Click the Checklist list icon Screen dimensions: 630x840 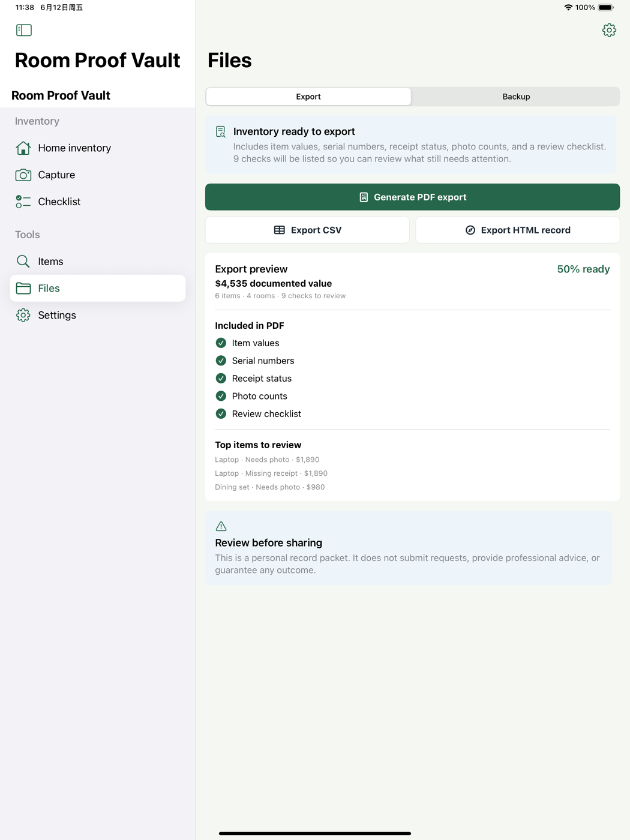23,202
